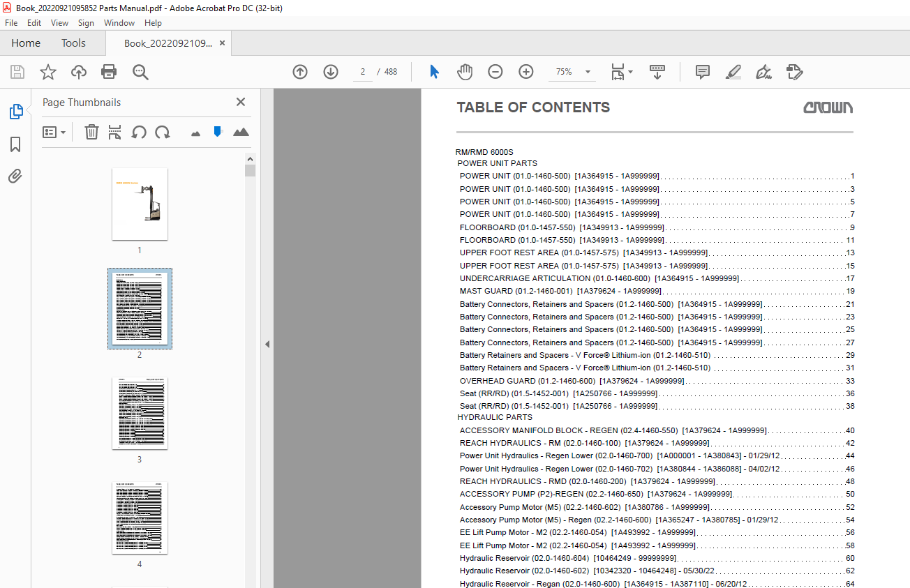This screenshot has width=910, height=588.
Task: Click the HYDRAULIC PARTS section heading
Action: [x=495, y=417]
